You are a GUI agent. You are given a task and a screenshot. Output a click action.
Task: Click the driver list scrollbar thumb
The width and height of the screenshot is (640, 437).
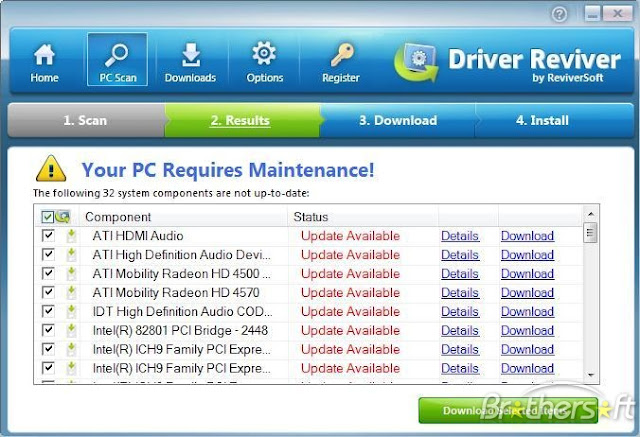pos(590,233)
